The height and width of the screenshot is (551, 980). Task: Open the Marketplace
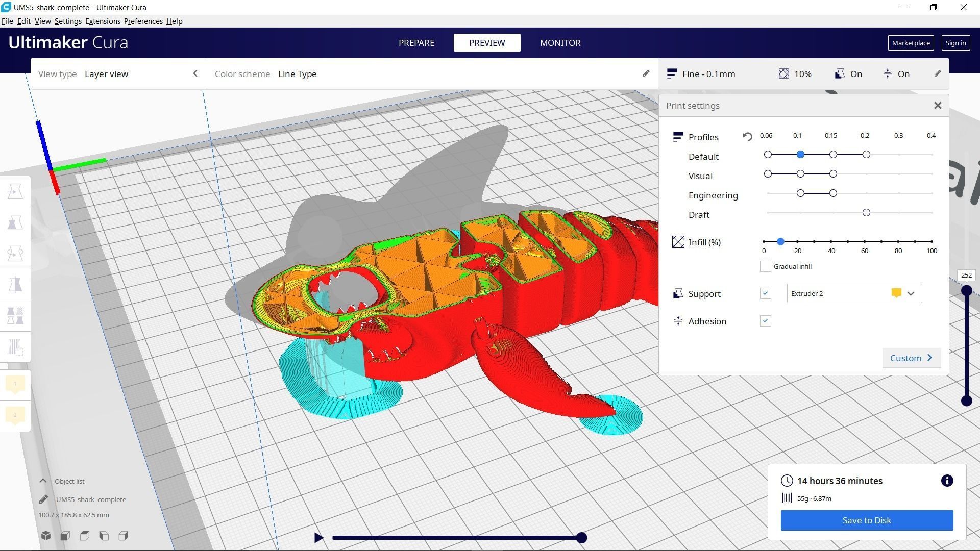(911, 43)
